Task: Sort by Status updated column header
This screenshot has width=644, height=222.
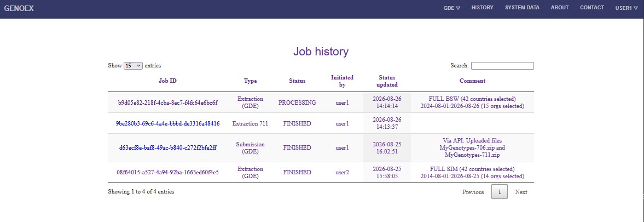Action: coord(388,81)
